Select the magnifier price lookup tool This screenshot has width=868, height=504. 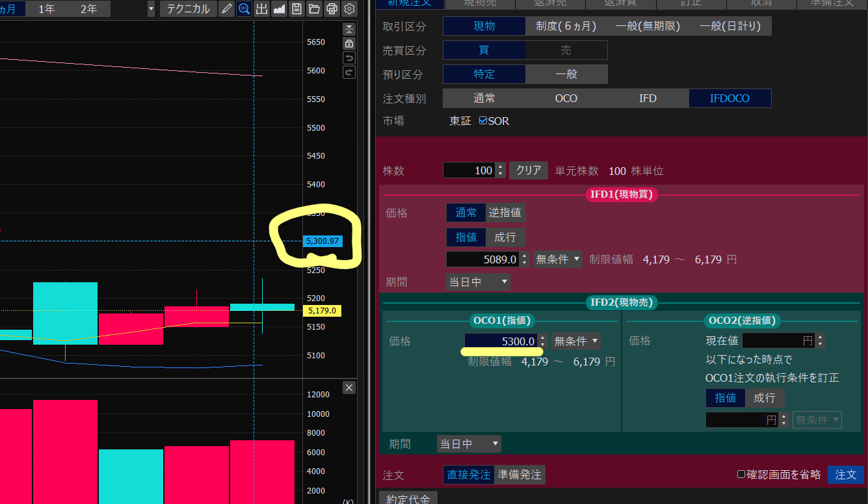(x=244, y=8)
